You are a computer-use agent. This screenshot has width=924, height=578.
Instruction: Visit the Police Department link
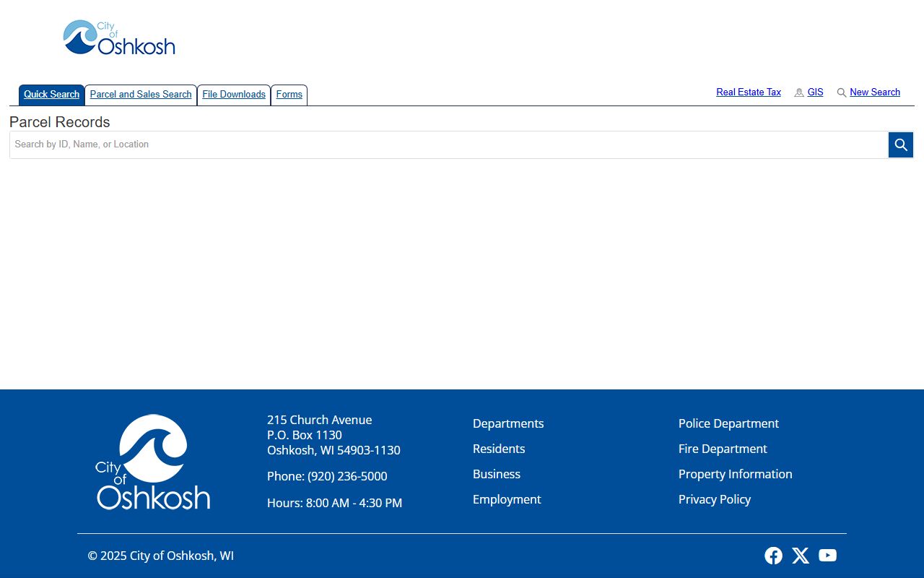[x=728, y=423]
